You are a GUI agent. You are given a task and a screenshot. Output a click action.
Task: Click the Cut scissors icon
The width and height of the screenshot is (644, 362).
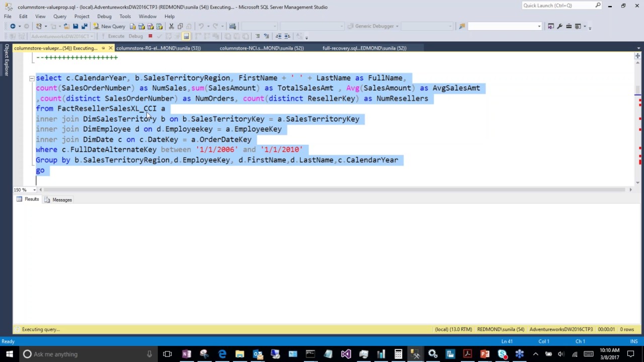(x=171, y=26)
